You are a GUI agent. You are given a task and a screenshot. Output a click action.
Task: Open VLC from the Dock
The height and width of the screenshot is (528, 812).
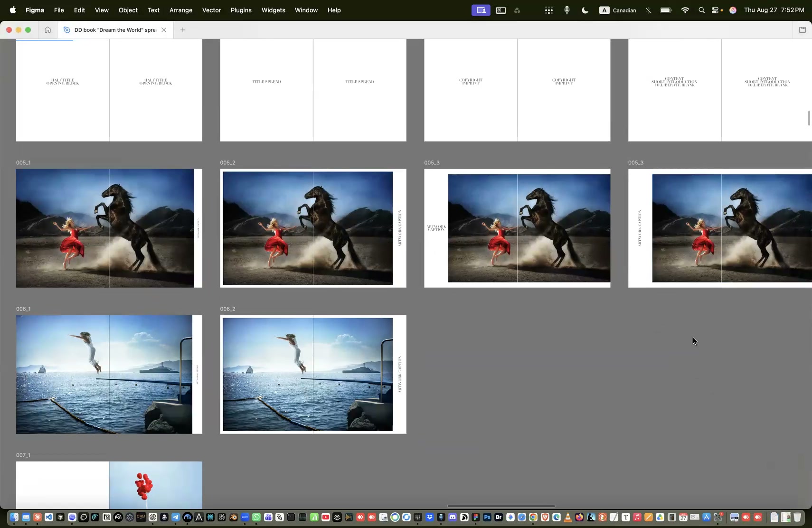pyautogui.click(x=568, y=518)
